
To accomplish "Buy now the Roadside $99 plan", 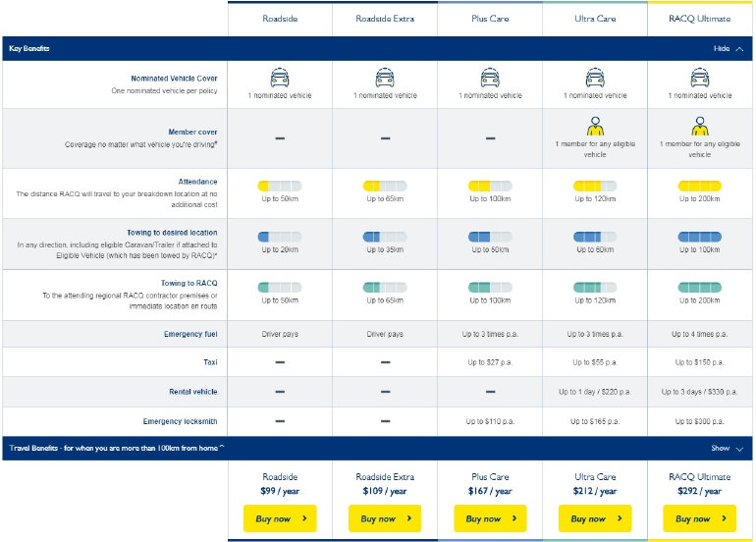I will (x=280, y=518).
